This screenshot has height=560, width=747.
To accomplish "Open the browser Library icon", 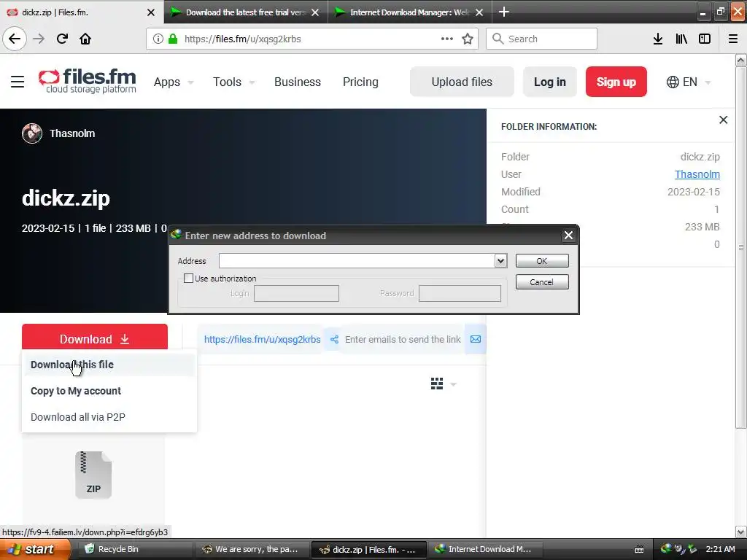I will pyautogui.click(x=681, y=39).
